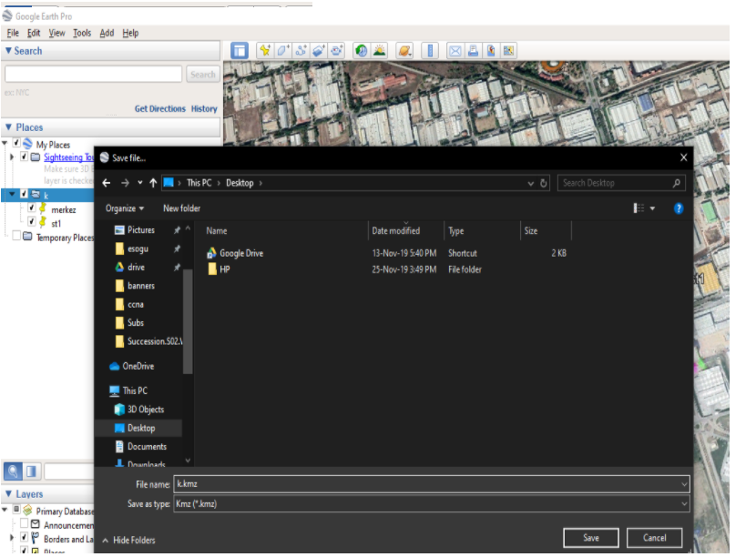Click New folder in the dialog

pos(182,208)
